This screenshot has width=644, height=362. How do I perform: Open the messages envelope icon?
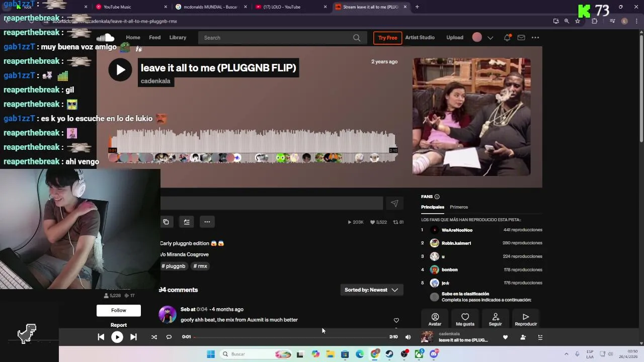(521, 38)
